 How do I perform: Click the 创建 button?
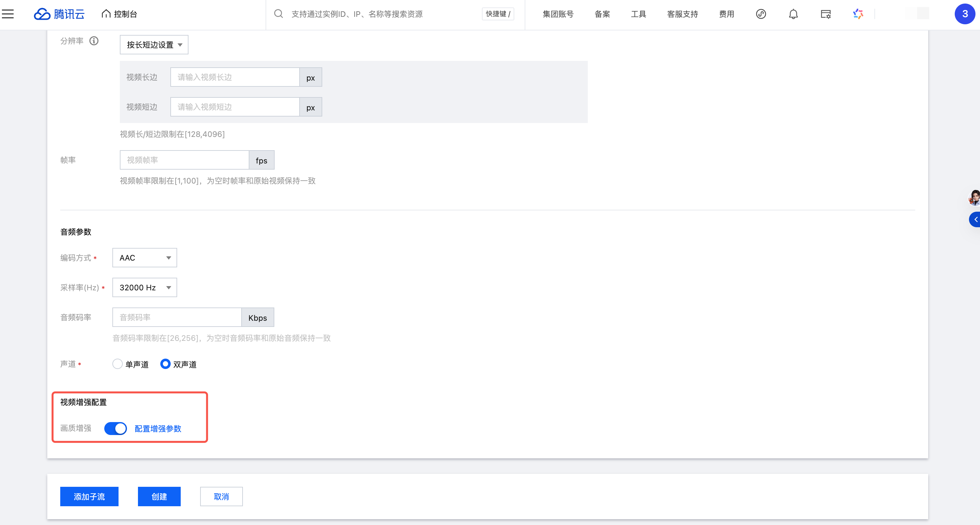159,497
